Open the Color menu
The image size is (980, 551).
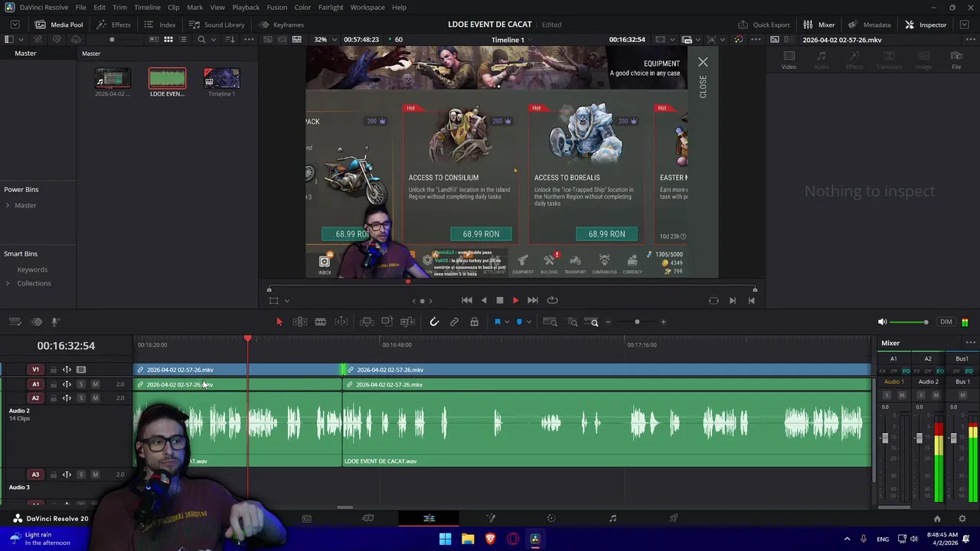click(302, 7)
